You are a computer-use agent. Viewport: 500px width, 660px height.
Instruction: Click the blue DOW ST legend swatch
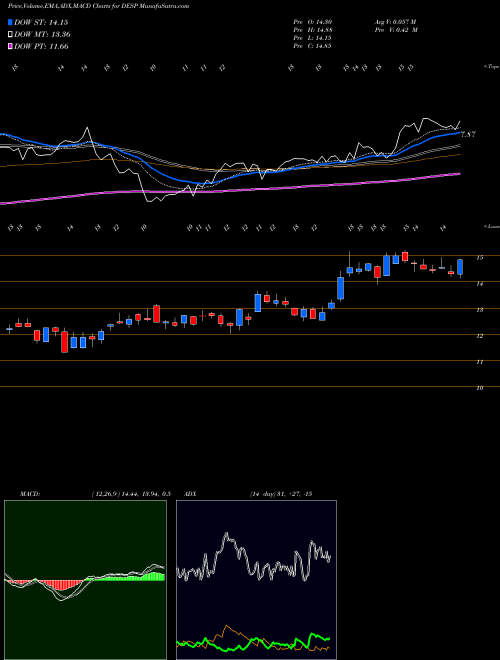(10, 22)
